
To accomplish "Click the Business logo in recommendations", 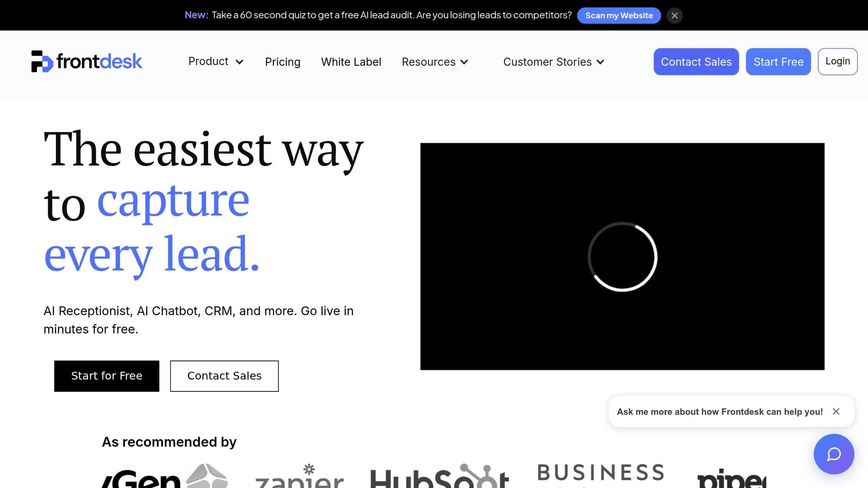I will click(601, 474).
